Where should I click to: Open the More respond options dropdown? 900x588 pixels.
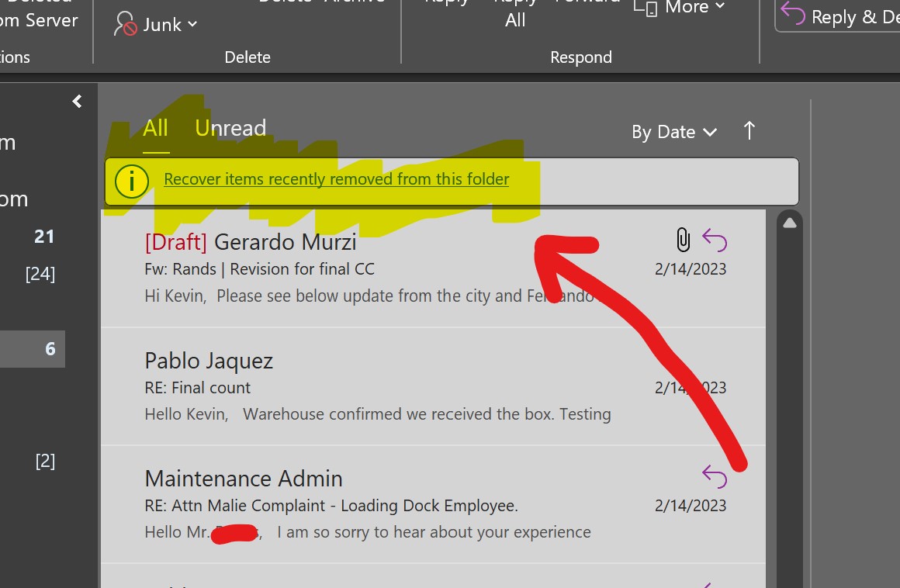point(680,8)
